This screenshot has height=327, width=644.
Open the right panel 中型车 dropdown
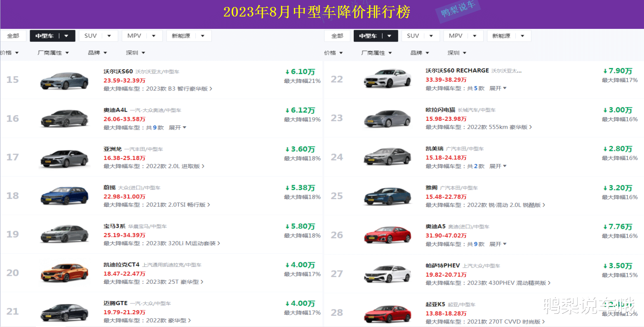click(x=376, y=36)
